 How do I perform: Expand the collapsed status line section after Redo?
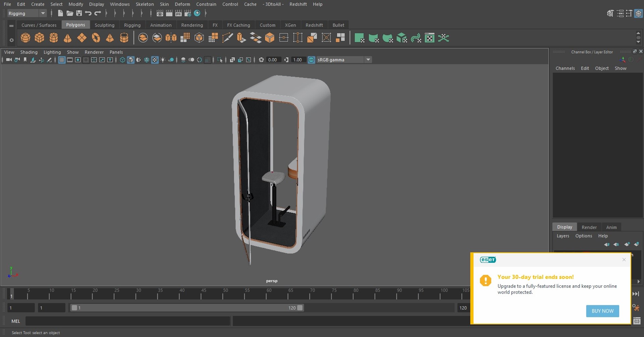click(106, 13)
